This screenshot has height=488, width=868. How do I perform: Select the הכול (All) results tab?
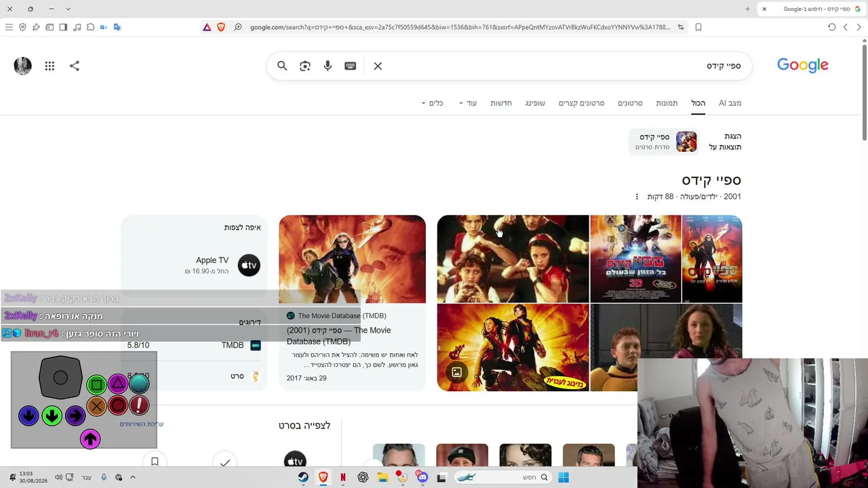(698, 103)
